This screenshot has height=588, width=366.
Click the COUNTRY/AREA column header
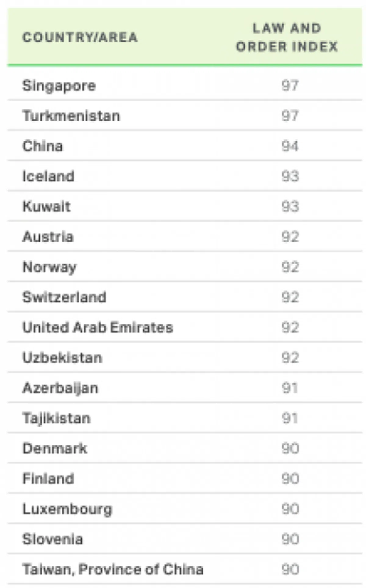pos(80,38)
